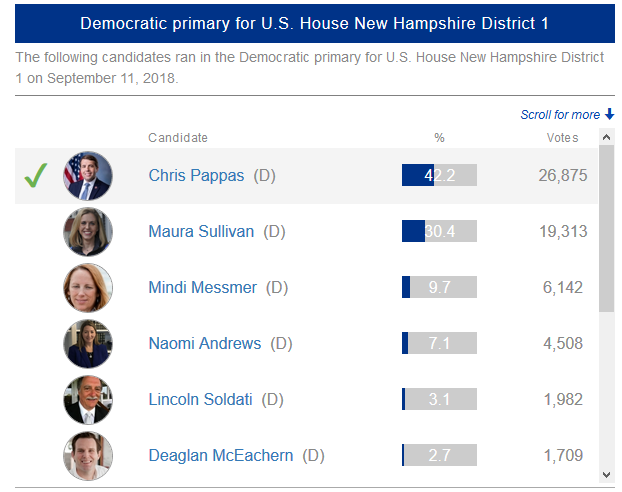Viewport: 622px width, 492px height.
Task: Click Chris Pappas's 42.2 percent bar
Action: (439, 176)
